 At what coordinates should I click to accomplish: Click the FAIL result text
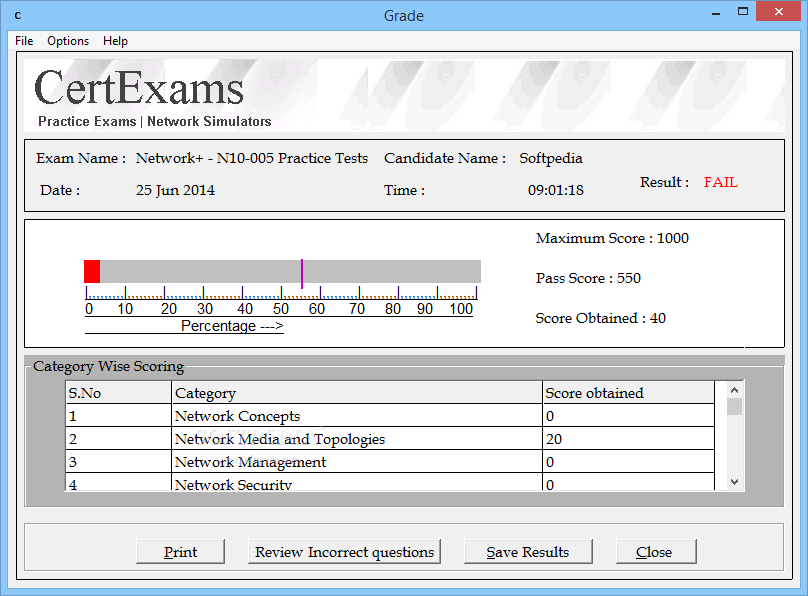(x=720, y=182)
